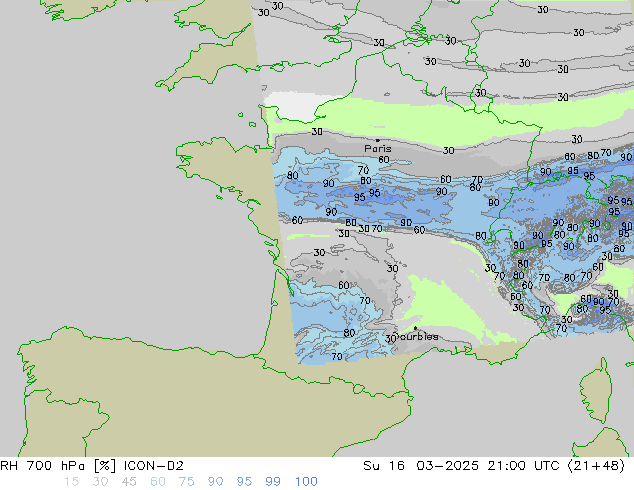Click the Tourbies city label

[416, 336]
